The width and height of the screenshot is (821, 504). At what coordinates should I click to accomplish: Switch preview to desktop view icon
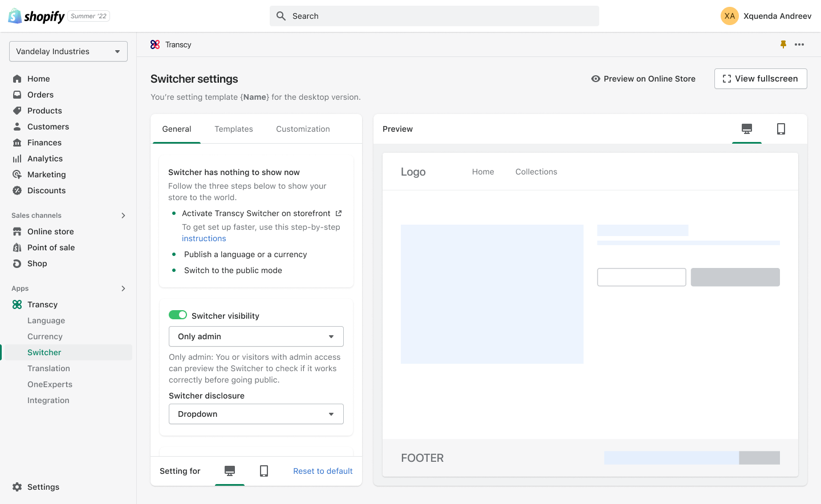coord(747,129)
